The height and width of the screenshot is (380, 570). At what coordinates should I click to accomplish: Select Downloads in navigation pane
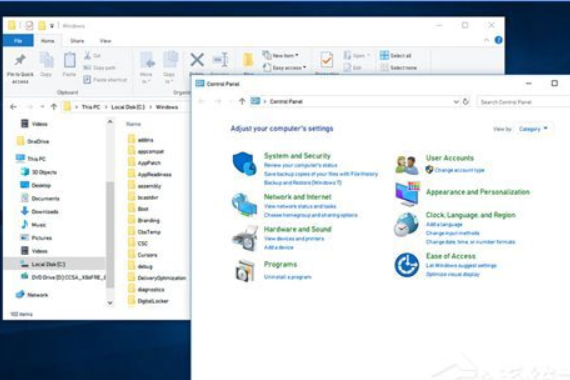tap(39, 211)
